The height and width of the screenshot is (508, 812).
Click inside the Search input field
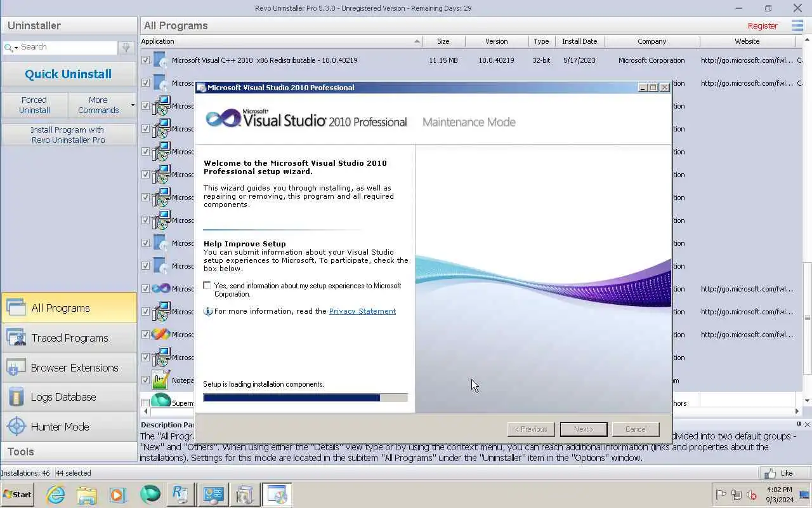68,48
